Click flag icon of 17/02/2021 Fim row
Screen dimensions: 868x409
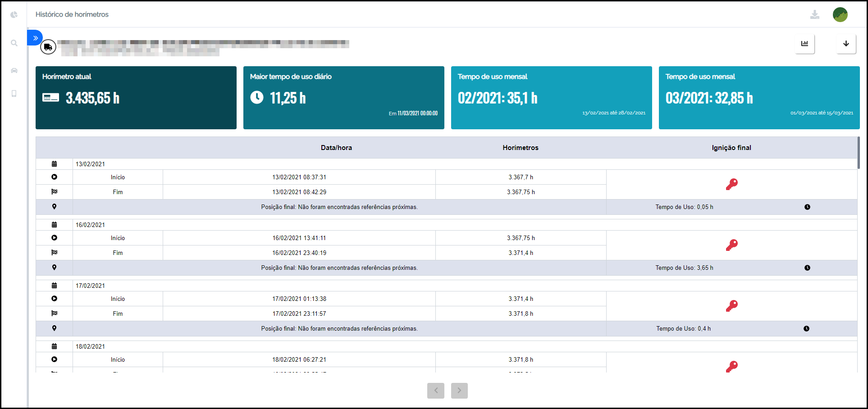54,314
